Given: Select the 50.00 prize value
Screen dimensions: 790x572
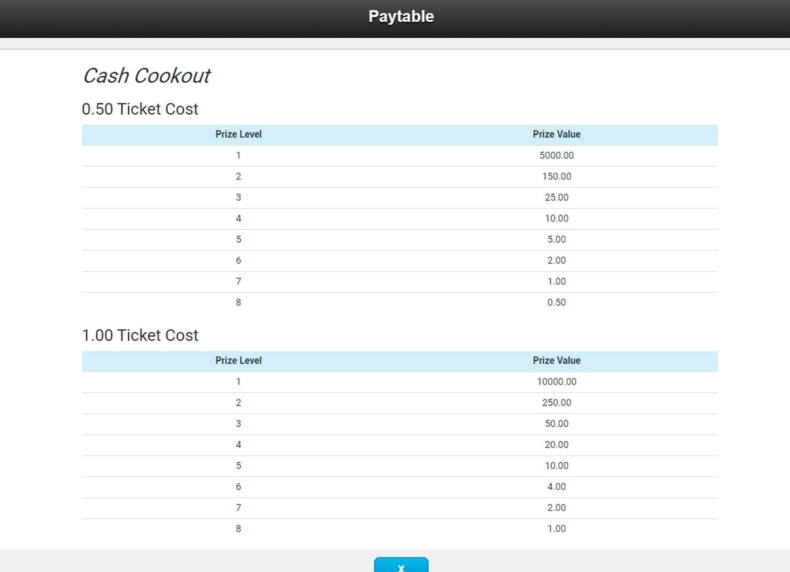Looking at the screenshot, I should 556,424.
